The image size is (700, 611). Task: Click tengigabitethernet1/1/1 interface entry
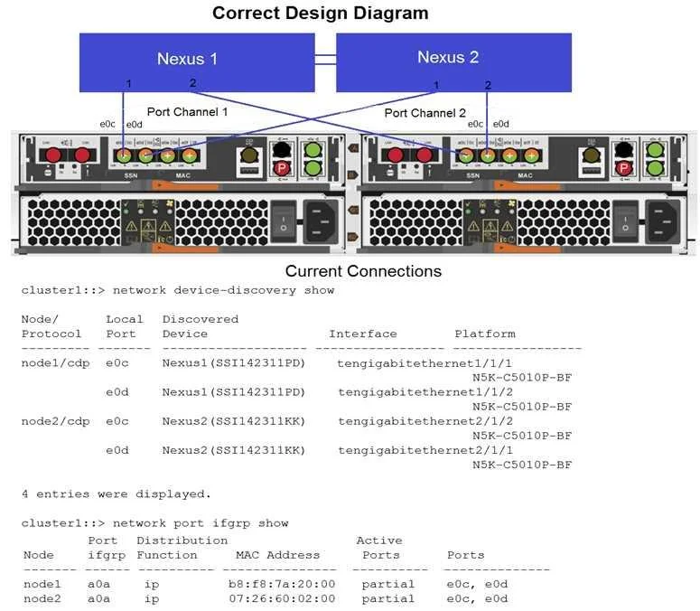425,363
